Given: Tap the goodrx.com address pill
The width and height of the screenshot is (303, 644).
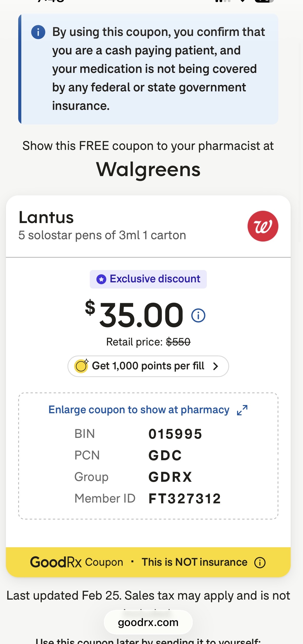Looking at the screenshot, I should pyautogui.click(x=148, y=622).
